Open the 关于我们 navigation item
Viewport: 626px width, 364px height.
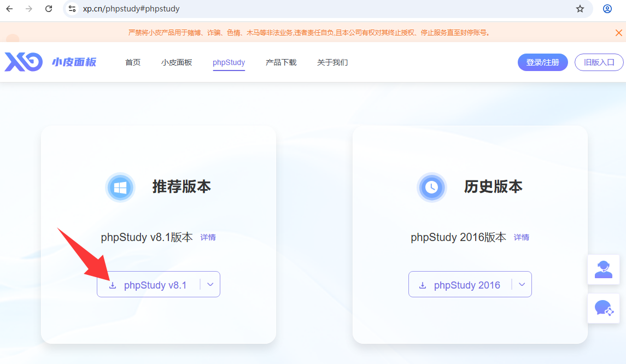point(332,62)
